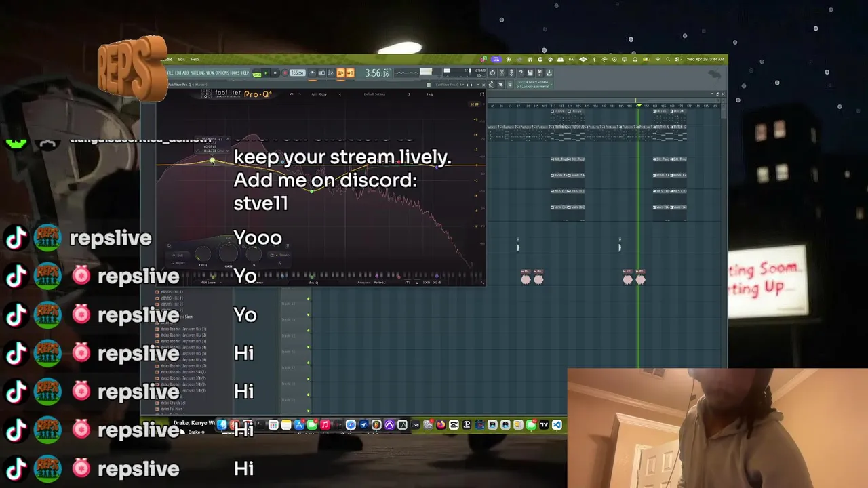Click the question mark help icon
Viewport: 868px width, 488px height.
[521, 73]
